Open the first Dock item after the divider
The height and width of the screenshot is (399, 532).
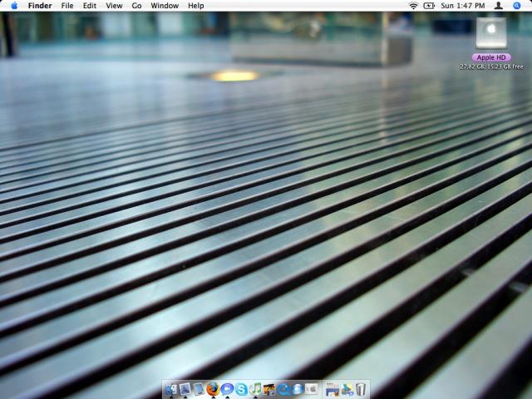click(332, 390)
